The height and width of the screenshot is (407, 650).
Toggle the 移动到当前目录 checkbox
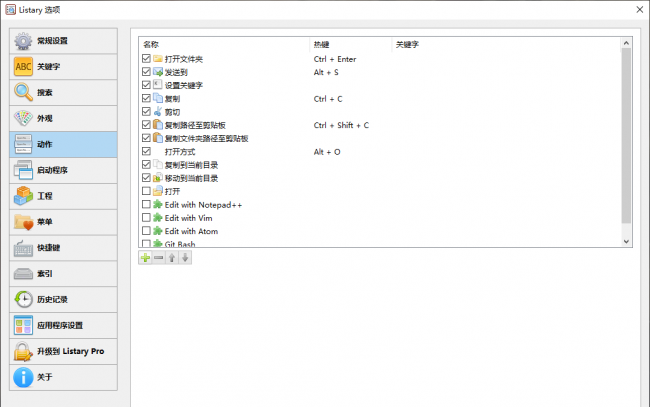(x=146, y=178)
